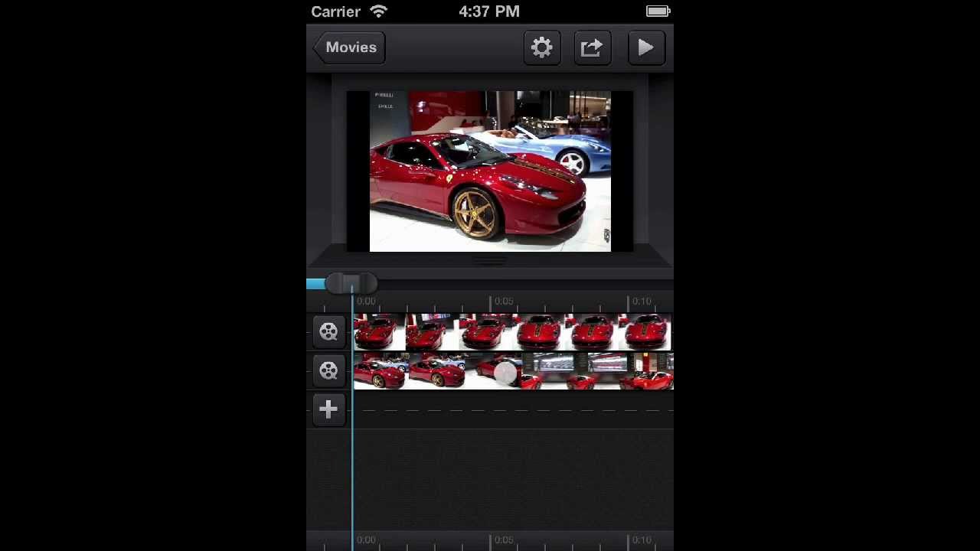Image resolution: width=980 pixels, height=551 pixels.
Task: Tap the 4:37 PM clock
Action: point(489,11)
